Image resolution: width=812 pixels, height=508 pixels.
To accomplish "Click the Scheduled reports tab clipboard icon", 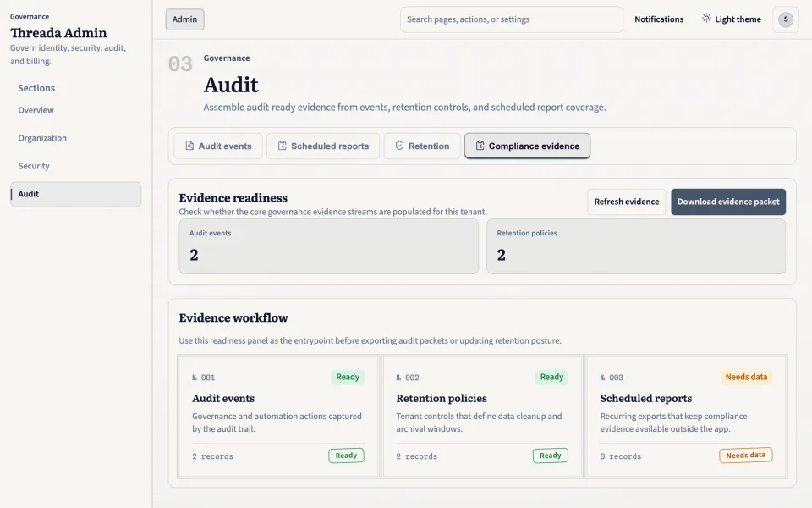I will point(283,146).
